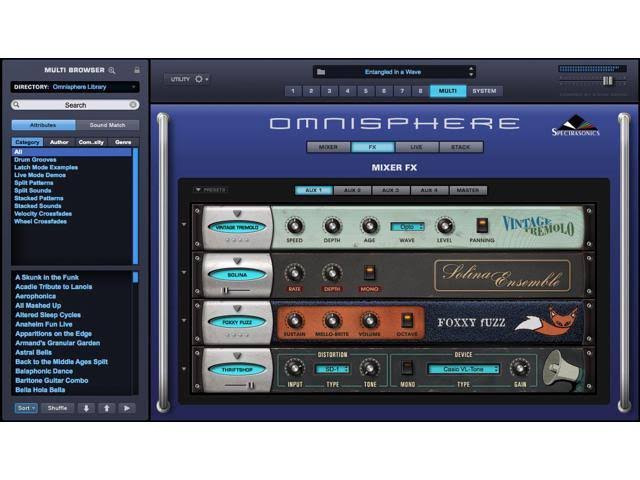Click the Multi Browser magnifier icon

(112, 71)
